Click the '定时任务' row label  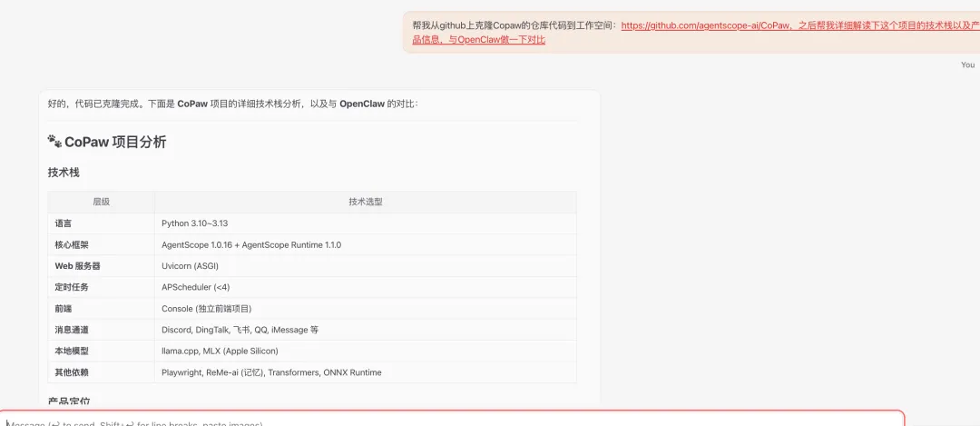[71, 287]
